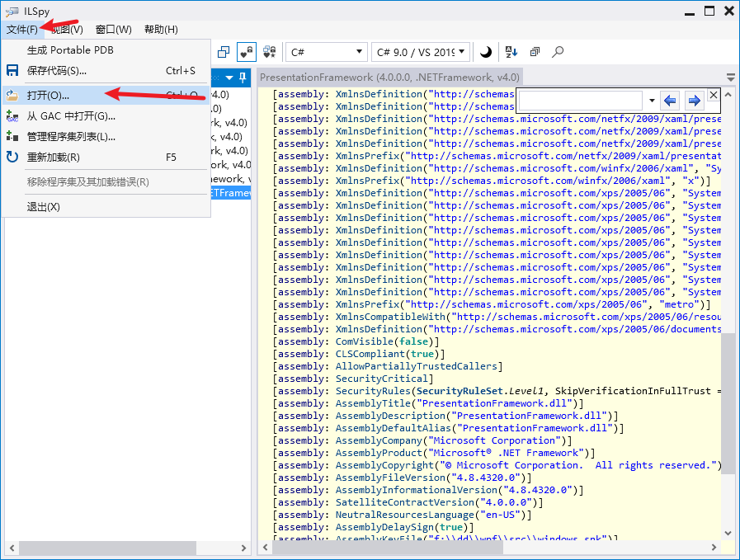
Task: Click the save floppy icon beside 保存代码
Action: click(x=12, y=71)
